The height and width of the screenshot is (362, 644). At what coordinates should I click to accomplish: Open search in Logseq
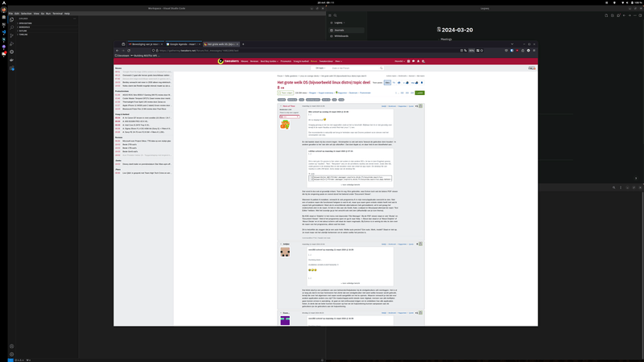[x=335, y=15]
